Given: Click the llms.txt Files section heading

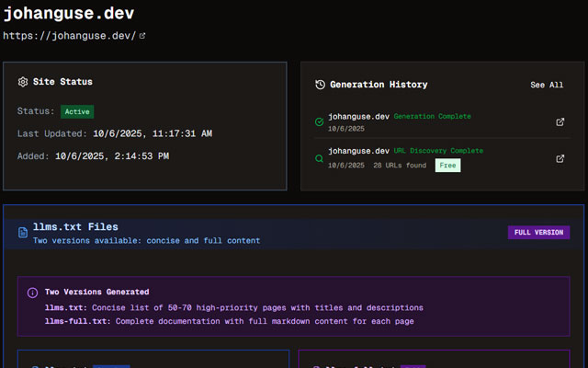Looking at the screenshot, I should [x=75, y=227].
